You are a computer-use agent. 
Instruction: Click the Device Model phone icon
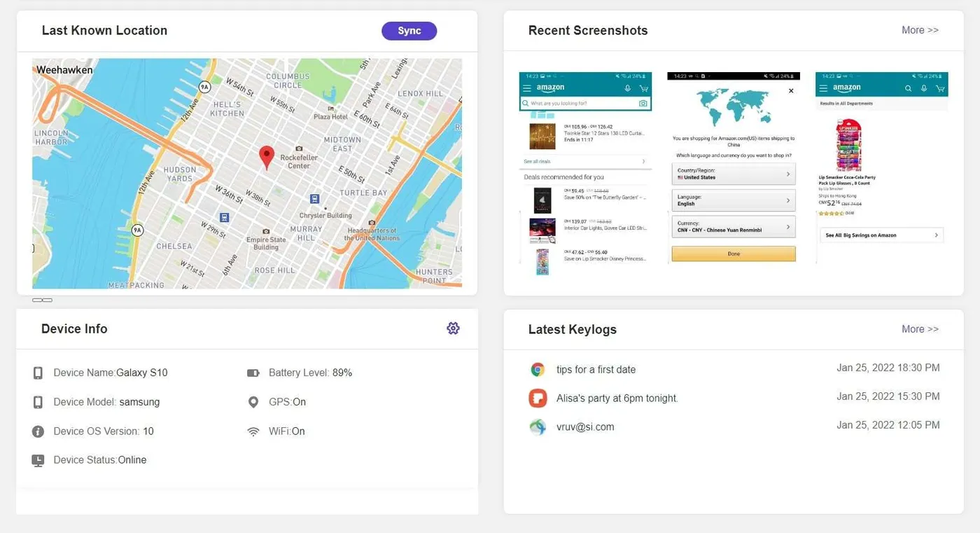tap(38, 402)
